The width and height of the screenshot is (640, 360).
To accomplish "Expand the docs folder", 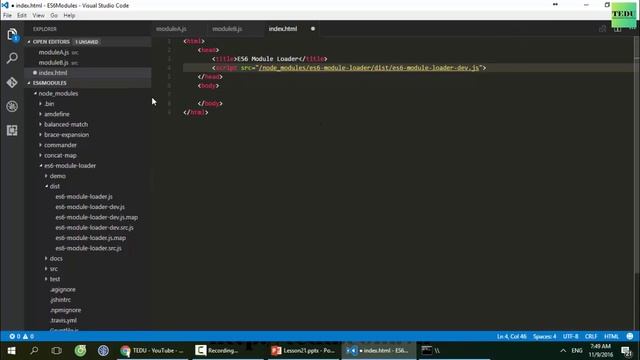I will pos(56,258).
